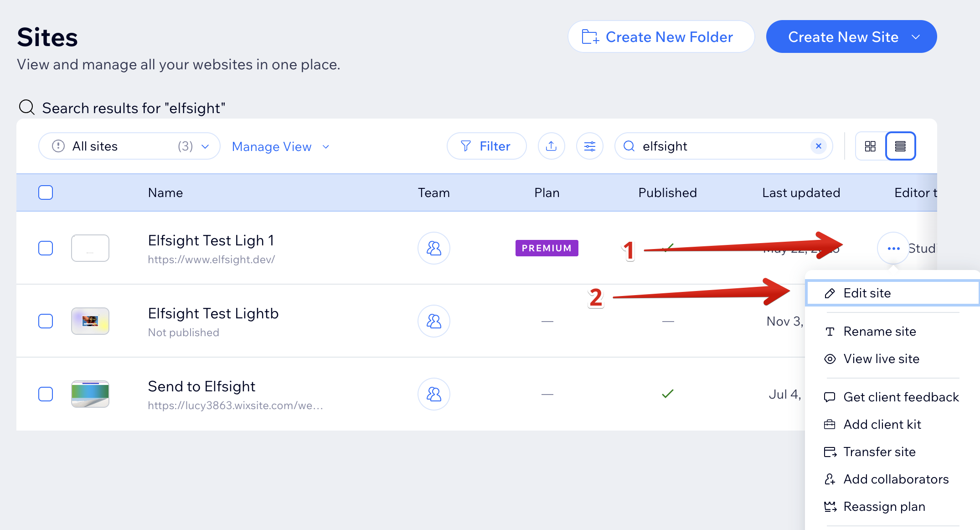Viewport: 980px width, 530px height.
Task: Open the Elfsight Test Lightb thumbnail
Action: 90,321
